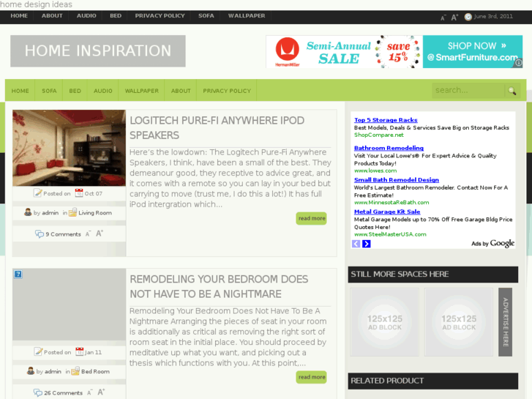Click the folder icon beside Living Room
Viewport: 532px width, 399px height.
(x=72, y=212)
